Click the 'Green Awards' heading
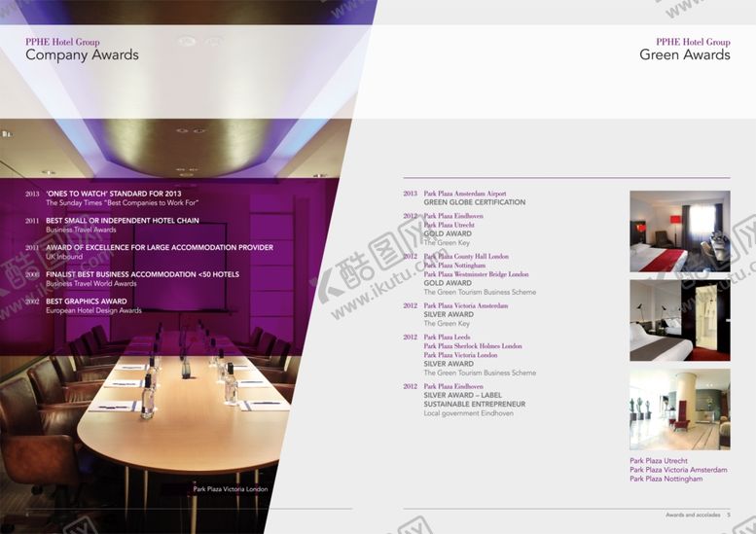Screen dimensions: 756x534 pyautogui.click(x=684, y=55)
